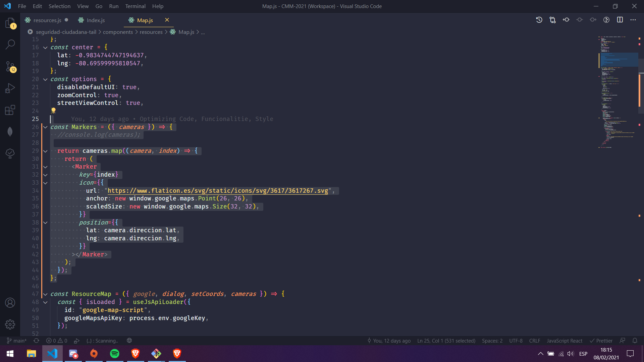Switch to the Index.js tab
The width and height of the screenshot is (644, 362).
tap(96, 20)
